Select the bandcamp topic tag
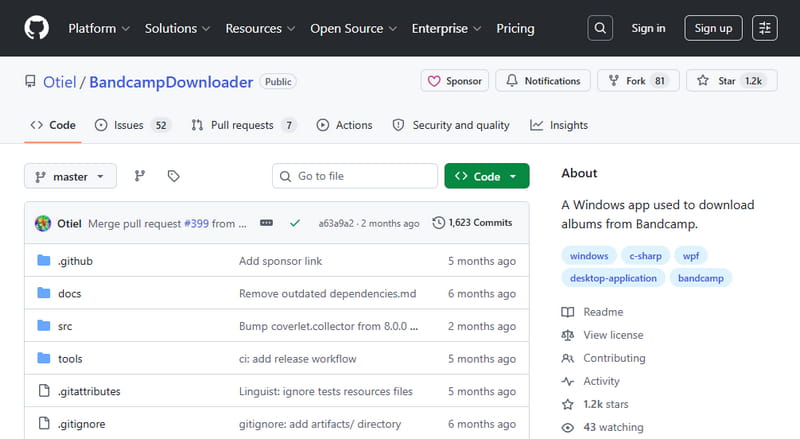Viewport: 800px width, 439px height. click(701, 278)
